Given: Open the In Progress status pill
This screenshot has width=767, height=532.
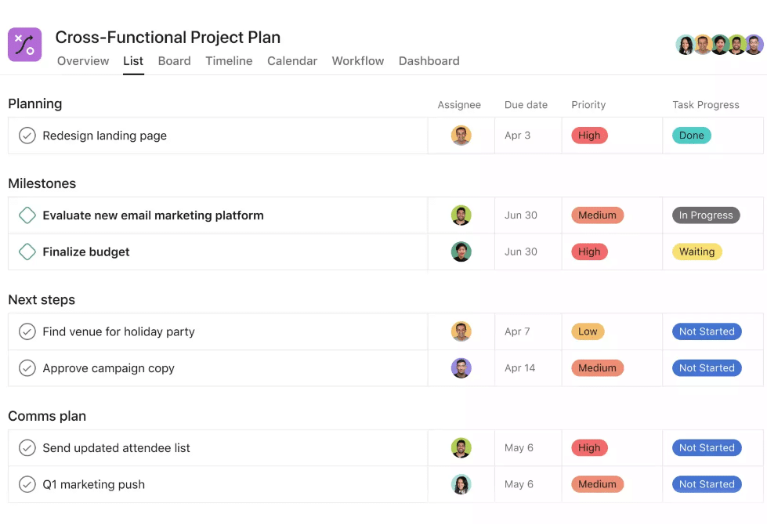Looking at the screenshot, I should 706,215.
